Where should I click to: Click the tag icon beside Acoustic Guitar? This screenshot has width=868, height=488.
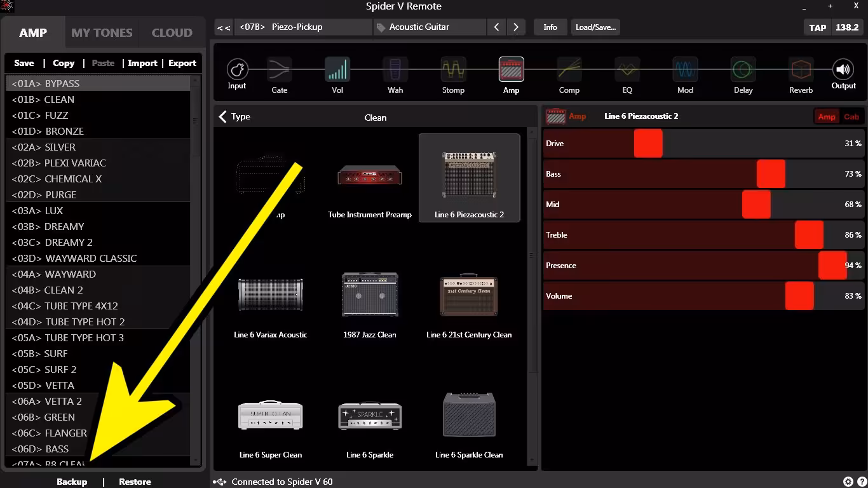[x=381, y=27]
